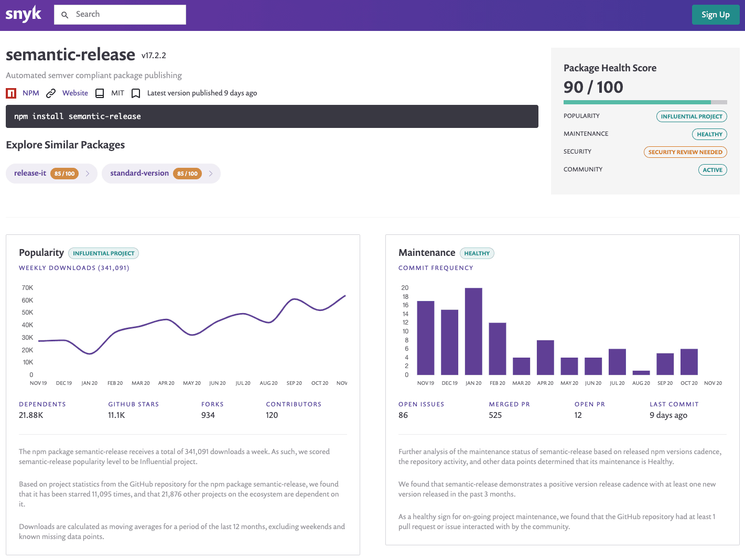Click the bookmark icon beside Latest version
This screenshot has height=560, width=745.
click(x=136, y=93)
